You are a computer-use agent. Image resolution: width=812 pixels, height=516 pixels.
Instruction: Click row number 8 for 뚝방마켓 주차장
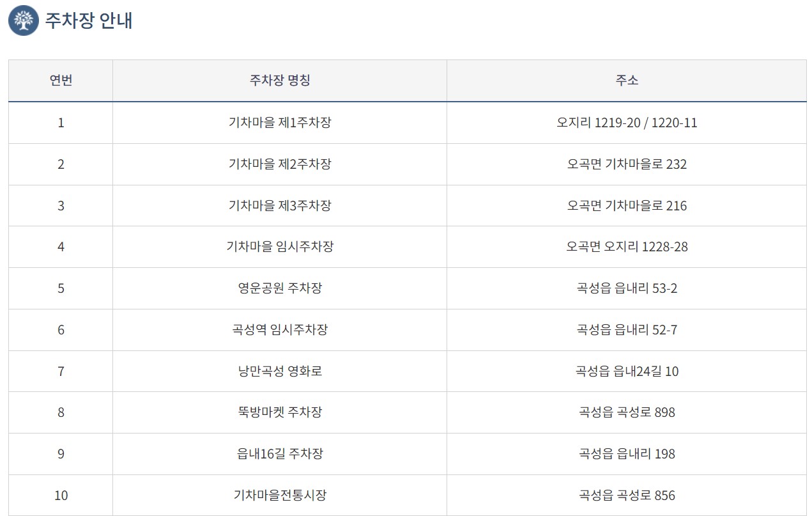pyautogui.click(x=61, y=412)
